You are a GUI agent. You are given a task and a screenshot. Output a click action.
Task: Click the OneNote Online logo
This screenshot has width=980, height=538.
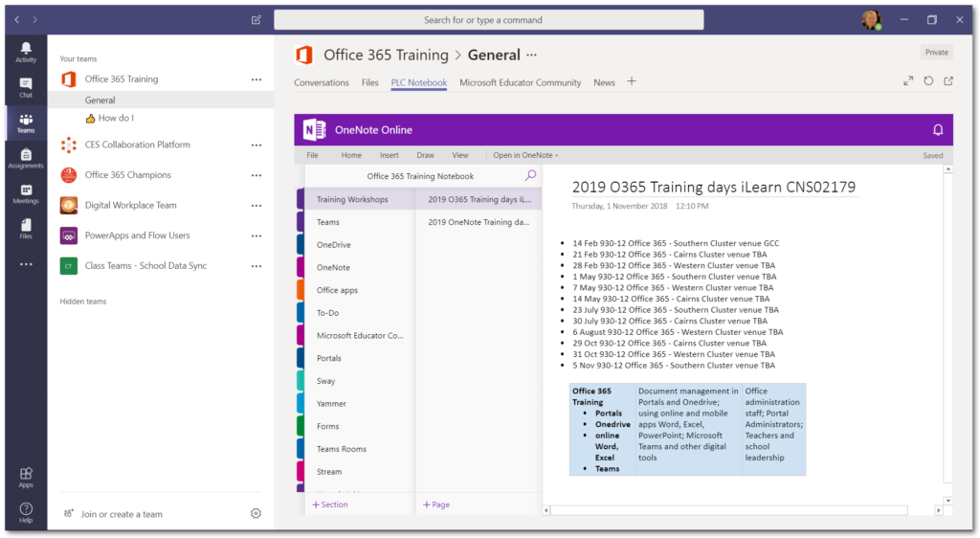tap(314, 130)
